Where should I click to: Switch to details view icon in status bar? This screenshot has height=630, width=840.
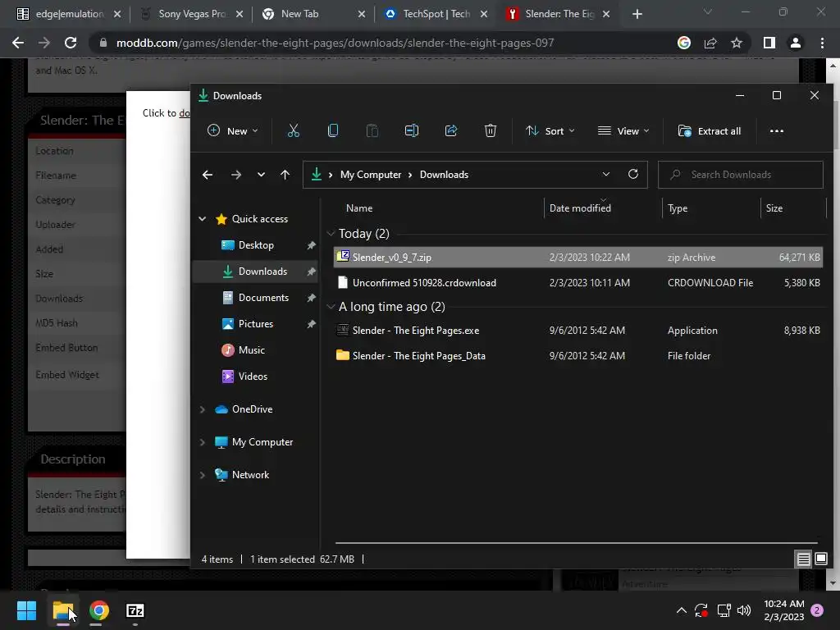tap(804, 559)
